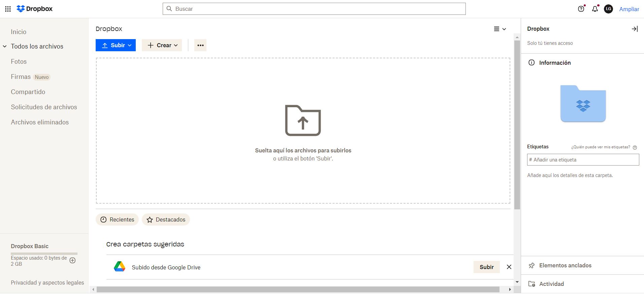Viewport: 644px width, 295px height.
Task: Open the notifications bell
Action: click(x=595, y=9)
